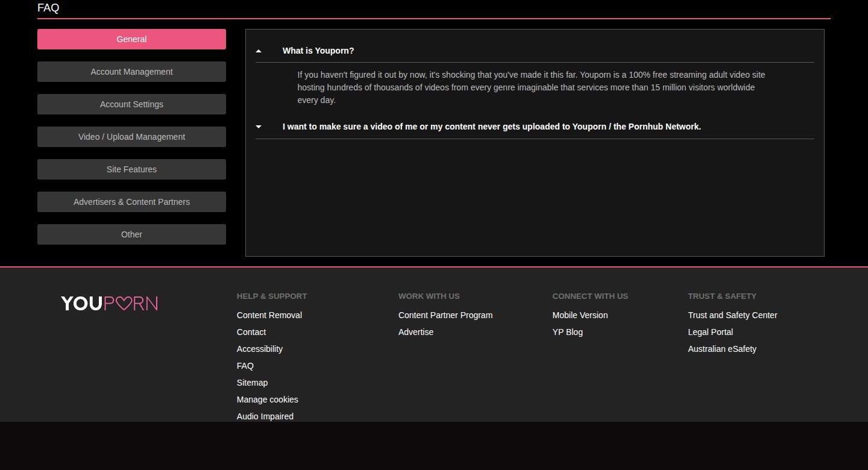
Task: Click the HELP & SUPPORT footer heading
Action: (x=272, y=296)
